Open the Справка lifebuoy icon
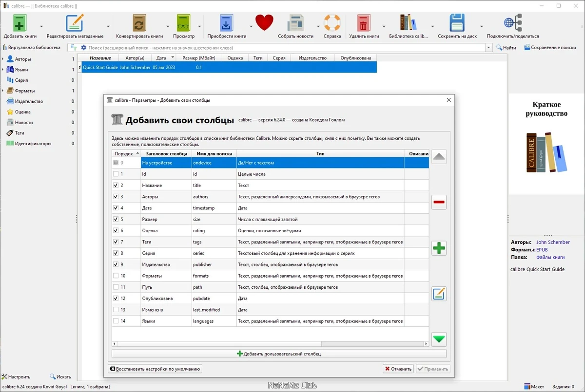This screenshot has height=392, width=585. [x=332, y=23]
